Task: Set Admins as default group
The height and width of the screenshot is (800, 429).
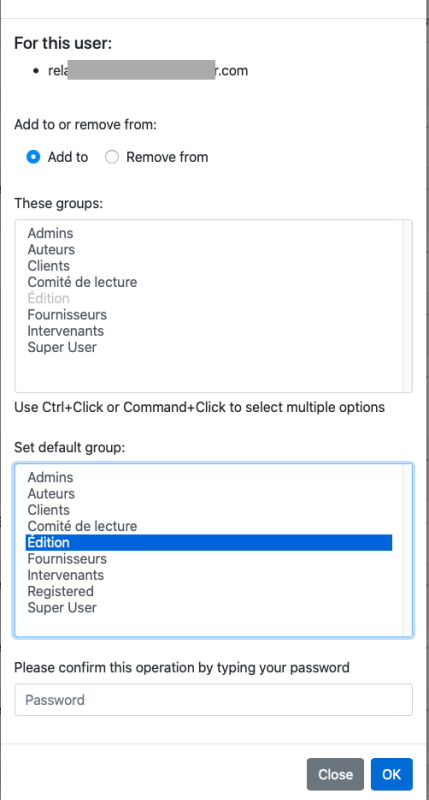Action: (x=209, y=478)
